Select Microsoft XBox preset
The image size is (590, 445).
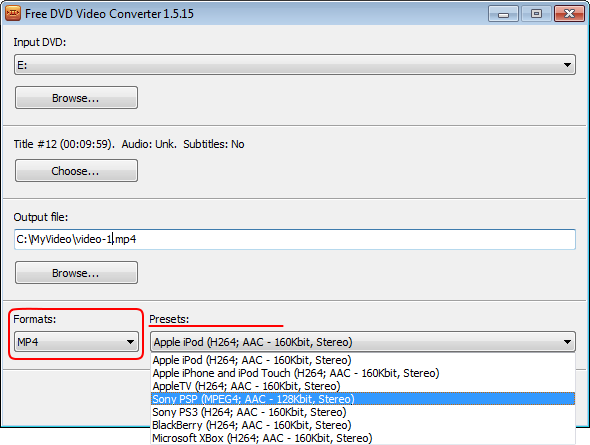(x=363, y=438)
